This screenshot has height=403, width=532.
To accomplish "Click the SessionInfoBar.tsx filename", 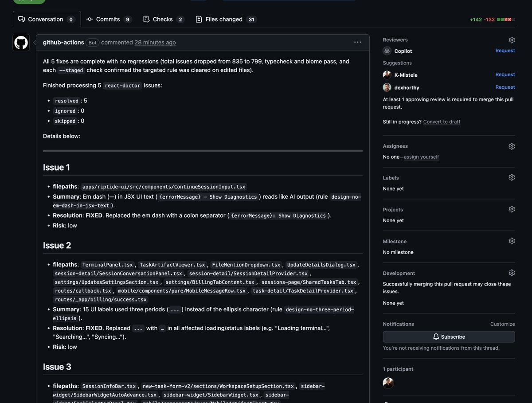I will [109, 386].
